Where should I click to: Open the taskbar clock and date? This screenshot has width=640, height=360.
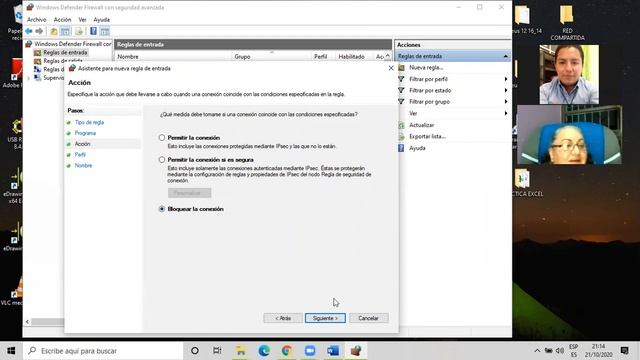coord(598,351)
